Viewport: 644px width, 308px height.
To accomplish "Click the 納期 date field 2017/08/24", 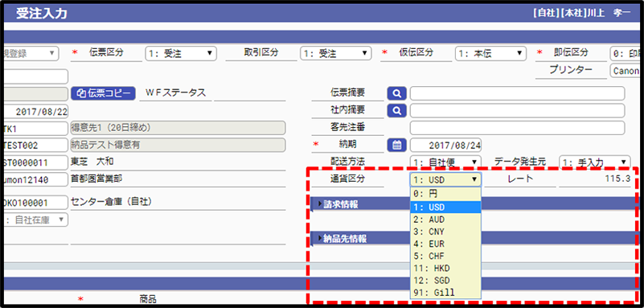I will pyautogui.click(x=445, y=145).
